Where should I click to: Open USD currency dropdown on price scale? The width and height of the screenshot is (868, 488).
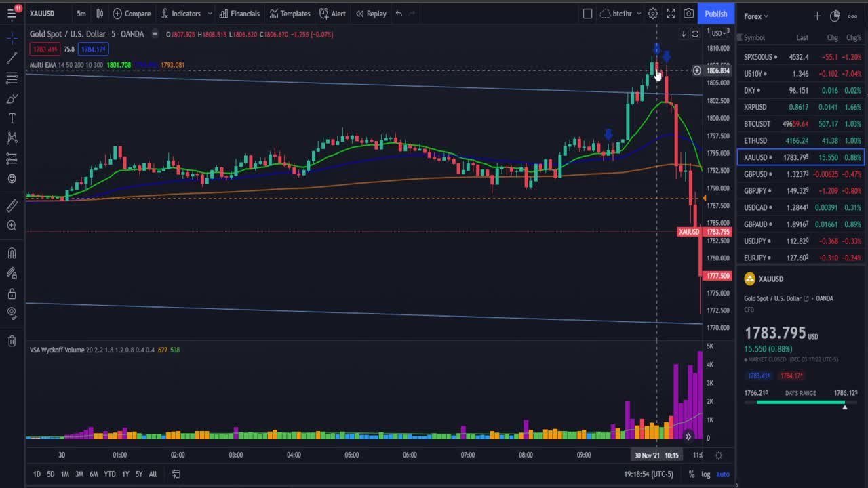pyautogui.click(x=717, y=33)
